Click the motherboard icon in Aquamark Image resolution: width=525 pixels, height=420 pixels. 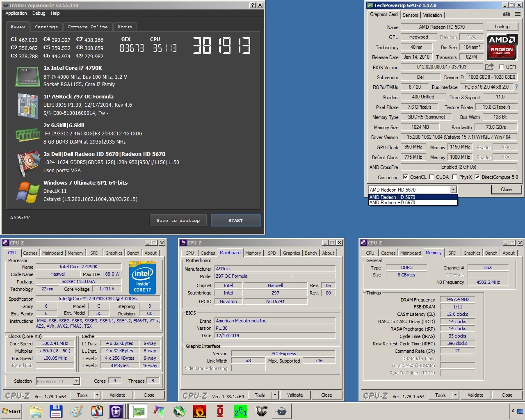[x=27, y=105]
